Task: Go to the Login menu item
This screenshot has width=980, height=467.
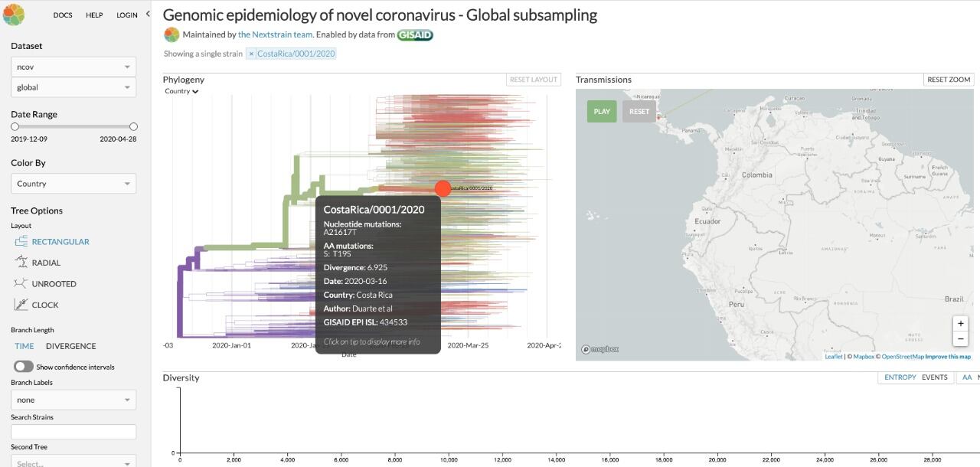Action: pyautogui.click(x=127, y=15)
